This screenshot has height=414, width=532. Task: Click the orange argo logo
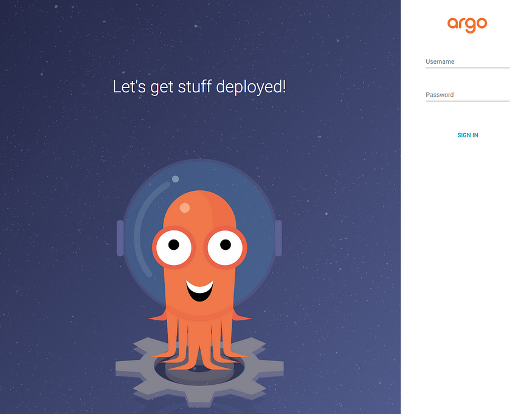(x=467, y=25)
